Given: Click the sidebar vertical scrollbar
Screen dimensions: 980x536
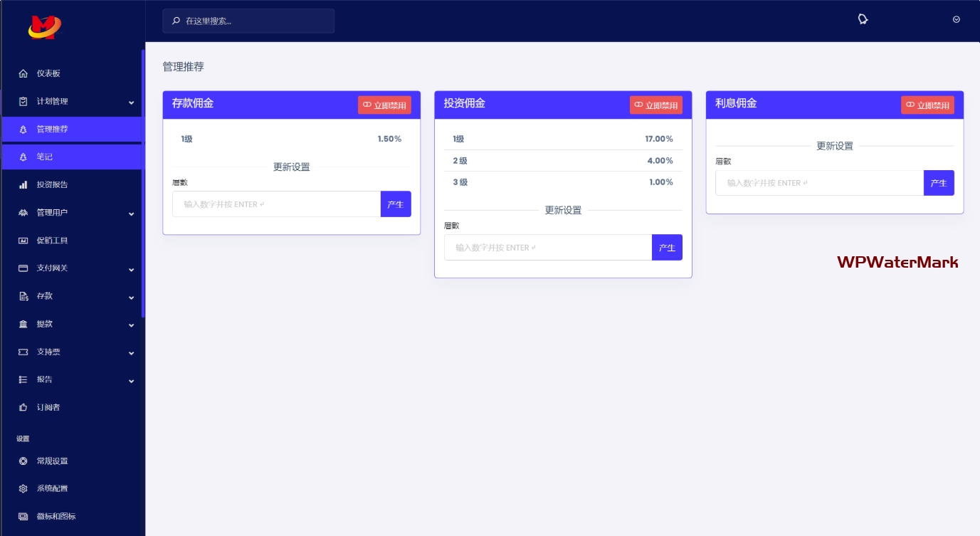Looking at the screenshot, I should (x=143, y=184).
